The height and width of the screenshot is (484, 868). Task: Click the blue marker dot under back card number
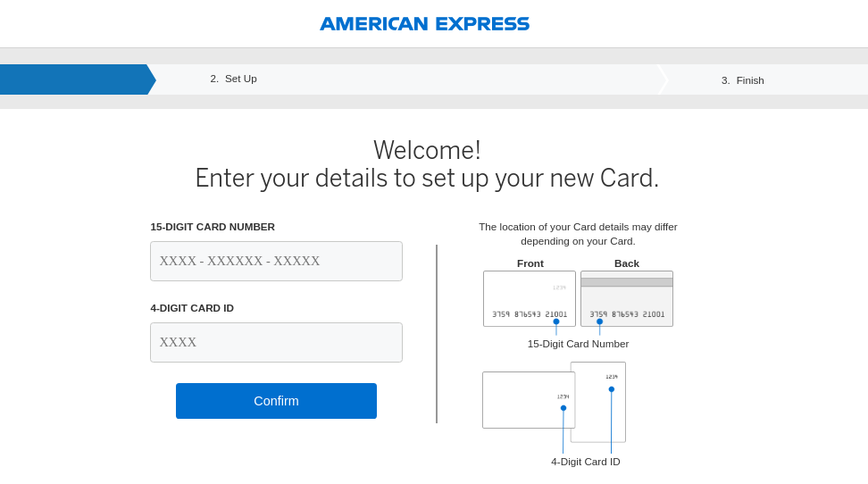coord(599,321)
